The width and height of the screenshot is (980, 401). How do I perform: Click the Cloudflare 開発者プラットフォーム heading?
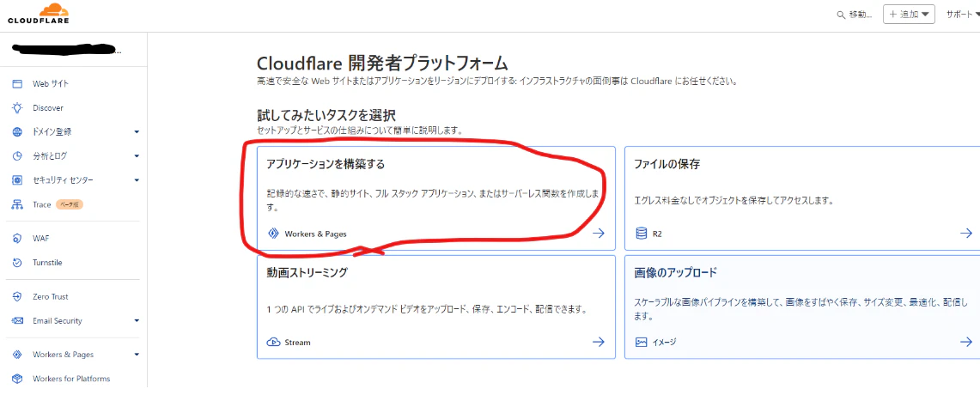coord(382,64)
